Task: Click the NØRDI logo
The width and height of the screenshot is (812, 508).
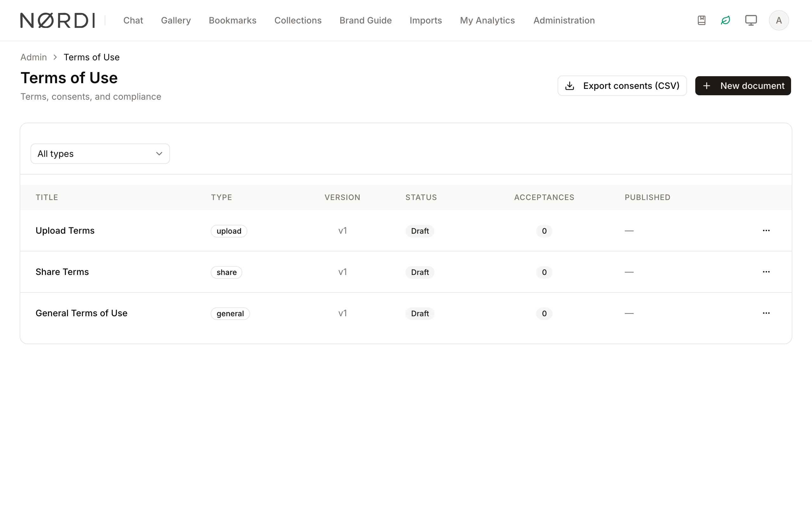Action: tap(57, 21)
